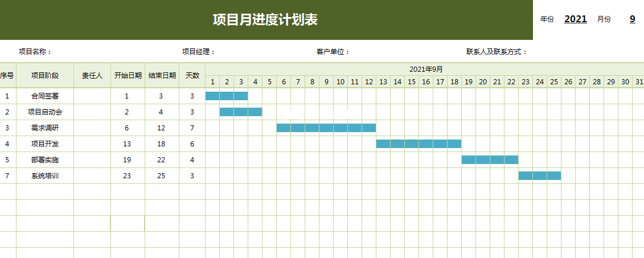This screenshot has height=258, width=644.
Task: Click the title 项目月进度计划表
Action: tap(265, 20)
